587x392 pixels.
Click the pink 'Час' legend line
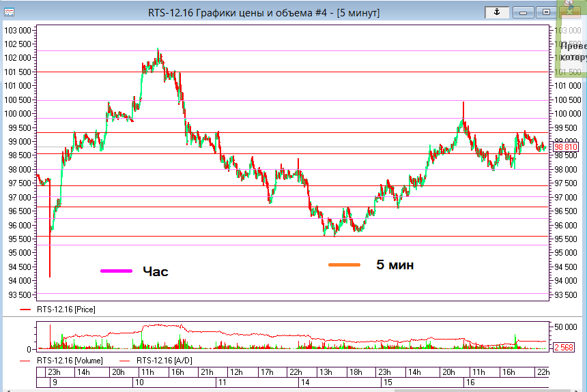click(x=116, y=271)
